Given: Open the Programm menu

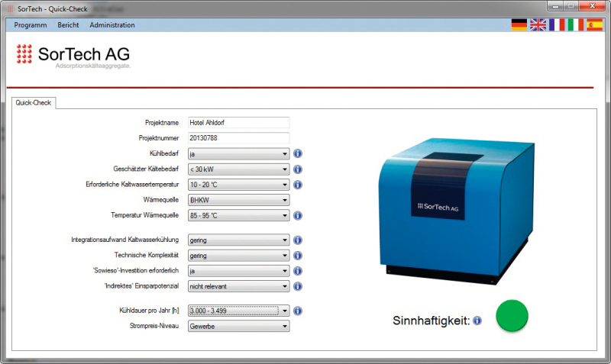Looking at the screenshot, I should tap(31, 25).
